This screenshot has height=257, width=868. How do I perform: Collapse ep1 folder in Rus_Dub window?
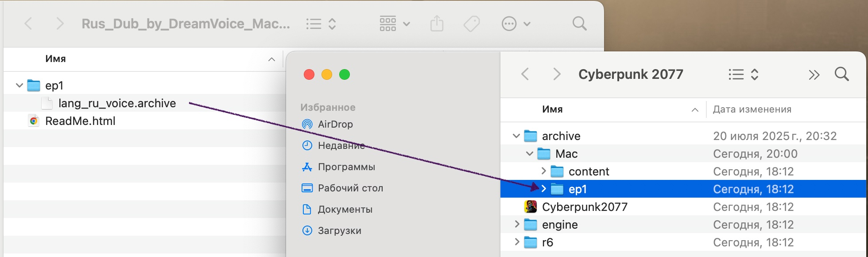pos(19,85)
